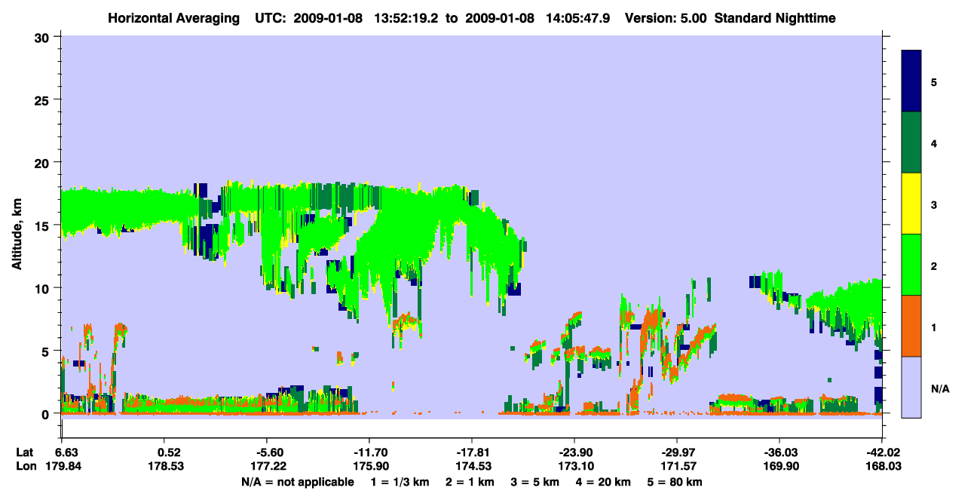Click the latitude value 0.52

(169, 452)
